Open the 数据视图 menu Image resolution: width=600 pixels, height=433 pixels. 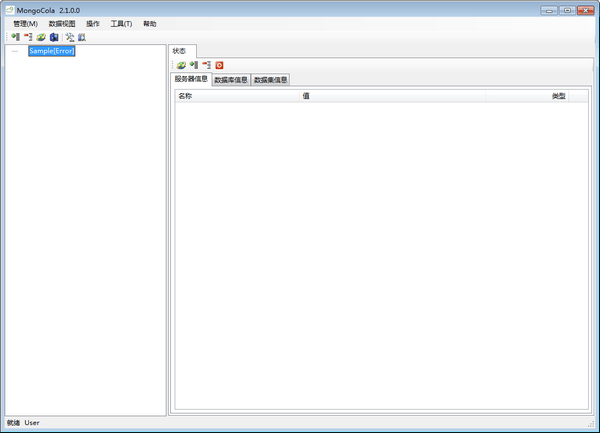point(62,23)
